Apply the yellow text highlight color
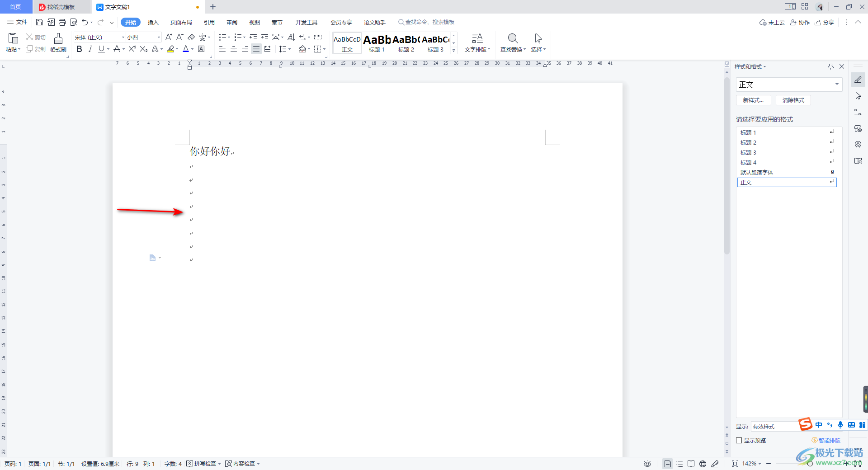The height and width of the screenshot is (470, 868). point(170,49)
